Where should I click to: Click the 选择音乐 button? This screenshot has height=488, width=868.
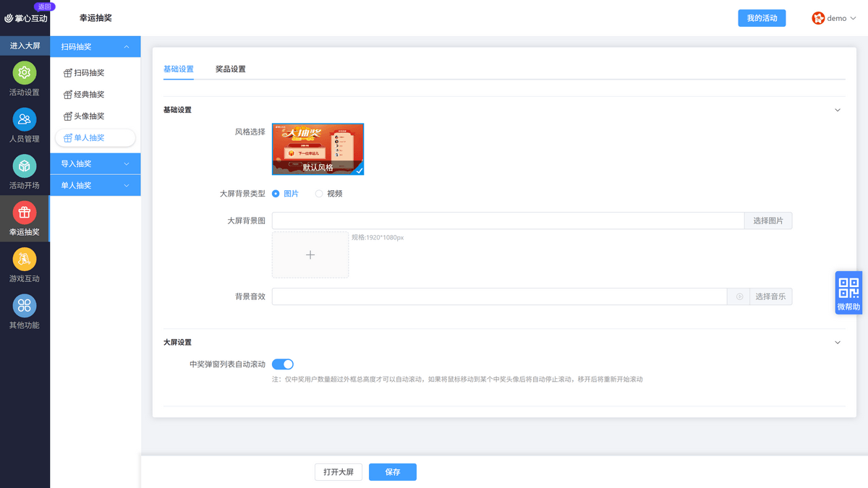(x=771, y=296)
